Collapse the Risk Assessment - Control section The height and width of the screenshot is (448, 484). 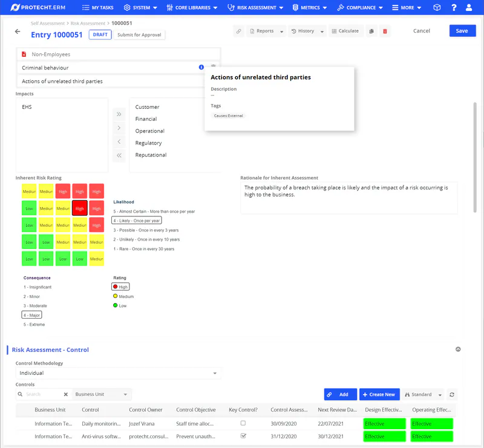click(x=458, y=349)
